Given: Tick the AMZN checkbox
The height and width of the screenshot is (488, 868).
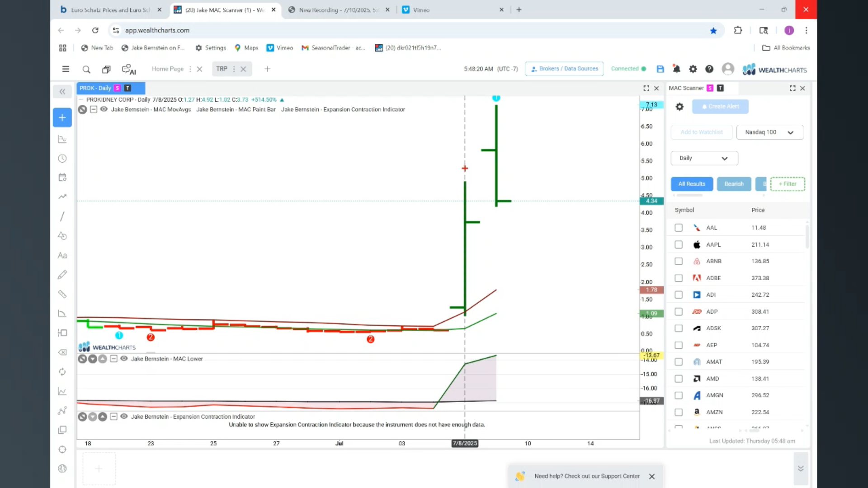Looking at the screenshot, I should click(679, 412).
